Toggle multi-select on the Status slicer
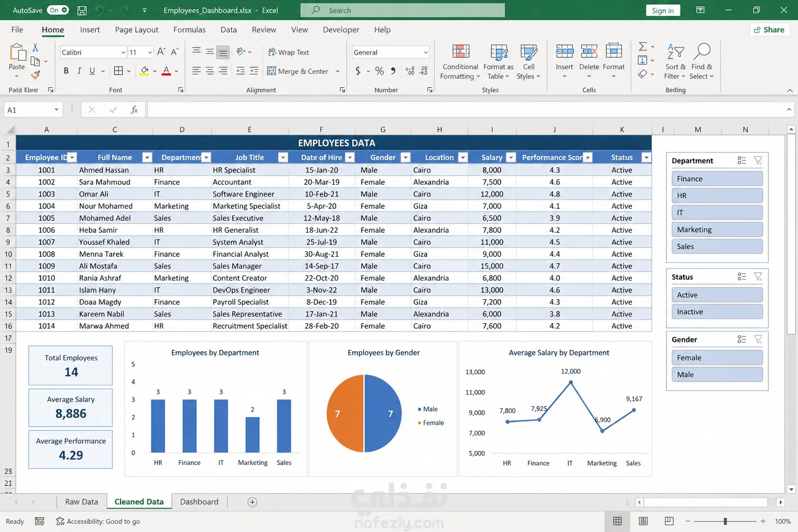 [x=742, y=277]
